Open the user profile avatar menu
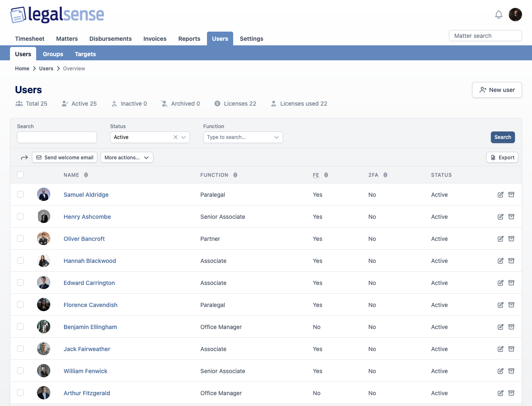This screenshot has width=532, height=406. pos(515,15)
